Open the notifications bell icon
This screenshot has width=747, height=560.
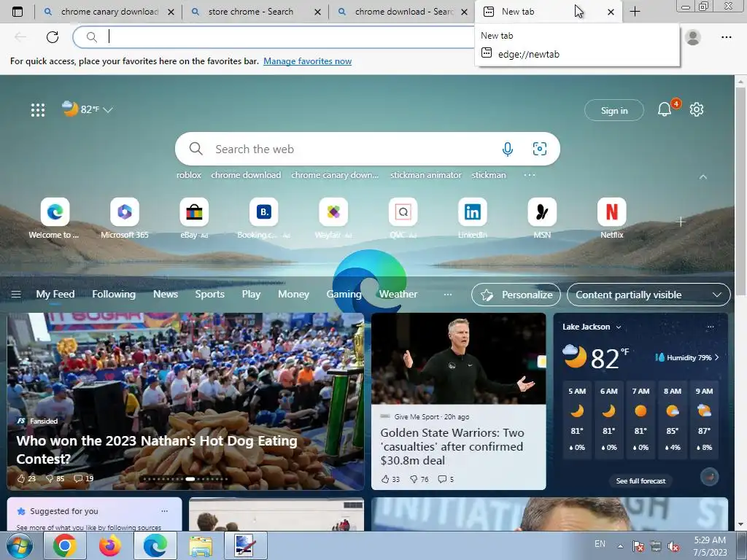tap(665, 109)
